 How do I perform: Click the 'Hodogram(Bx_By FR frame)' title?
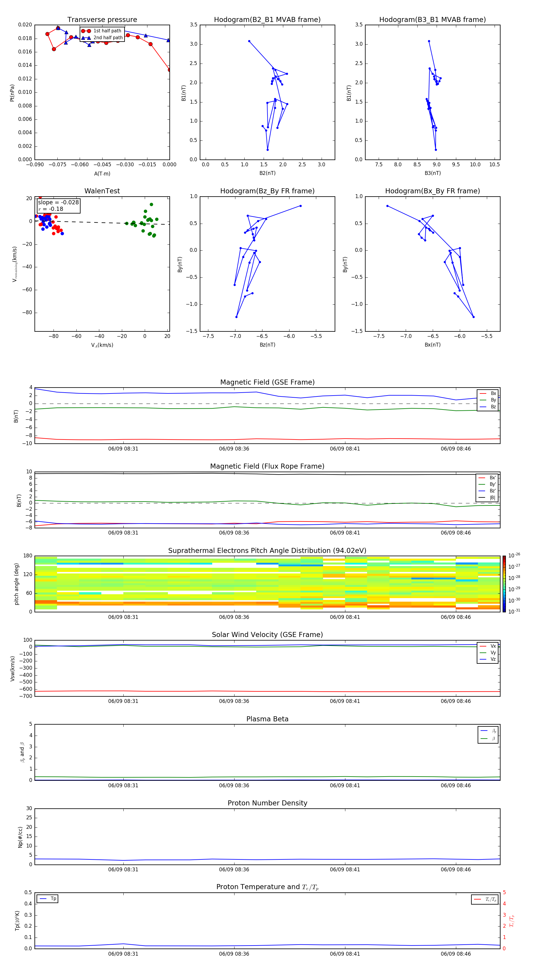pyautogui.click(x=432, y=191)
